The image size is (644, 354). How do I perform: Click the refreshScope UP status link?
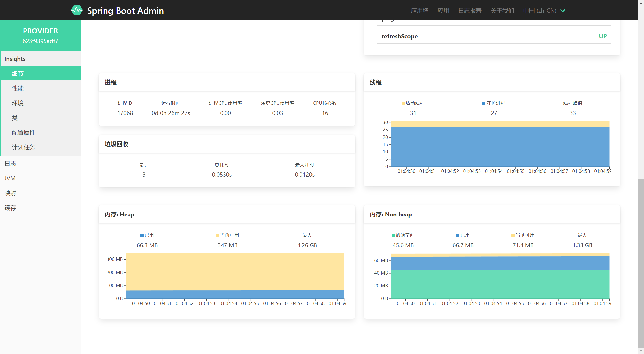[x=603, y=36]
